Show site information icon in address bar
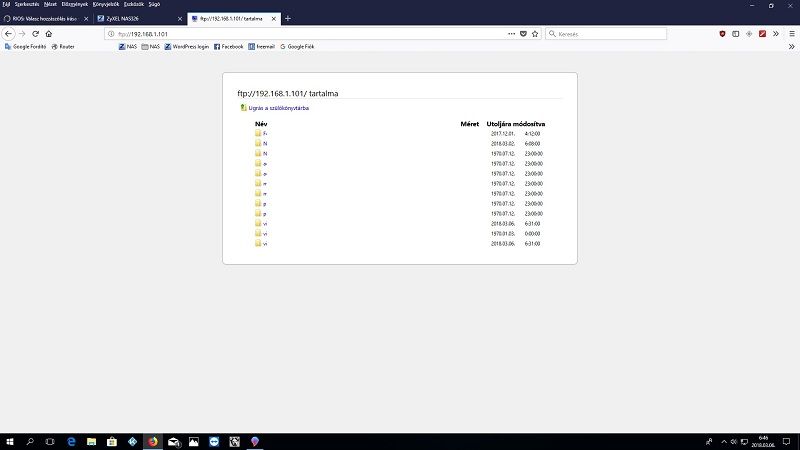 click(x=111, y=34)
